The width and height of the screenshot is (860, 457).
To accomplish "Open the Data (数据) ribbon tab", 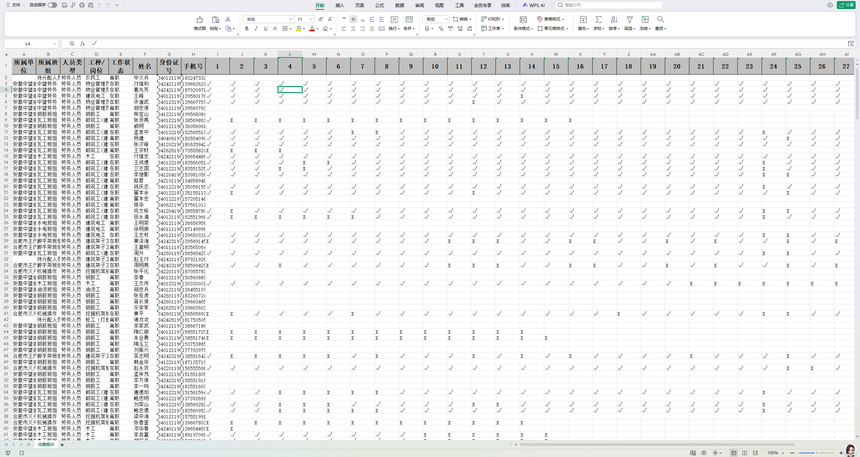I will pos(400,5).
